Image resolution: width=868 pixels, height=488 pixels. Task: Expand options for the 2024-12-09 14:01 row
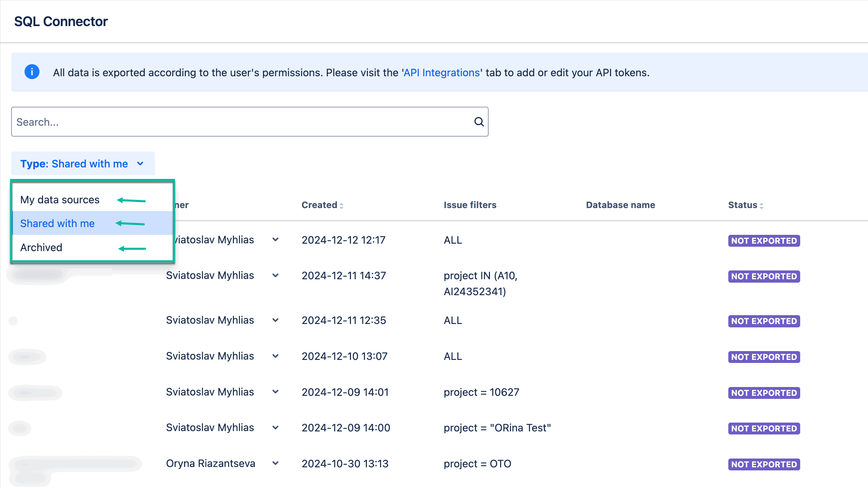coord(275,392)
